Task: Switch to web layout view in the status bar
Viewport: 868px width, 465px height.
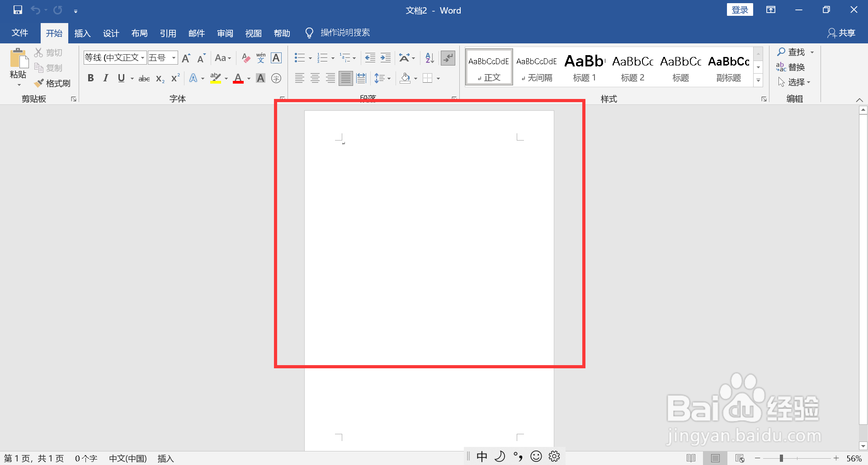Action: click(x=740, y=458)
